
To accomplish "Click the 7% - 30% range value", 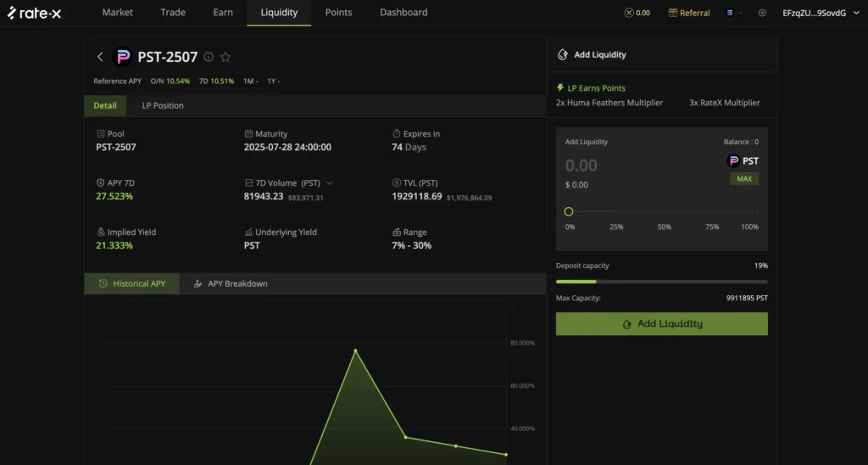I will click(411, 245).
